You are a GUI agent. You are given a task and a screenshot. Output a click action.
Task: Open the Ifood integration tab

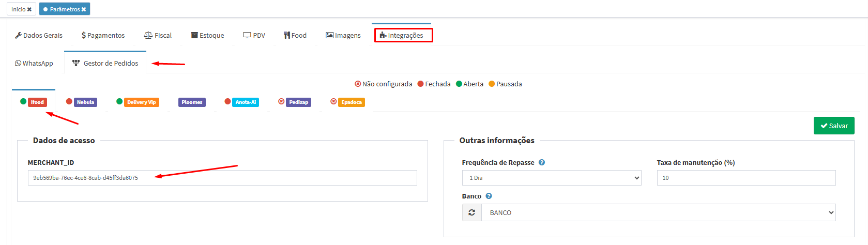37,102
